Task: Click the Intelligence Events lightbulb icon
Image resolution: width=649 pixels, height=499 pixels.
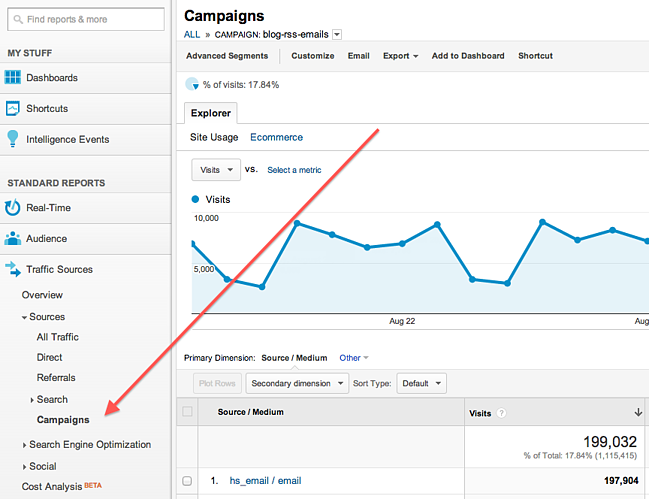Action: coord(13,139)
